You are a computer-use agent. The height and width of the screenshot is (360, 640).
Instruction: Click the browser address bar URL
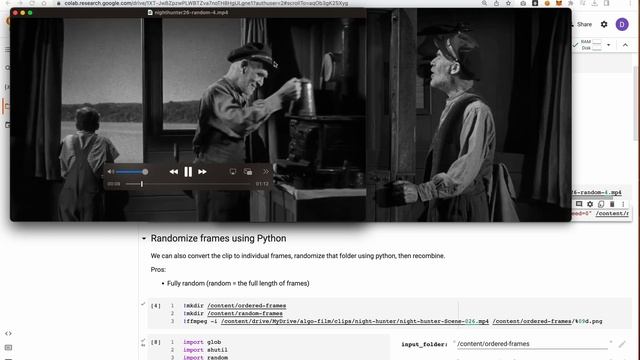click(206, 3)
